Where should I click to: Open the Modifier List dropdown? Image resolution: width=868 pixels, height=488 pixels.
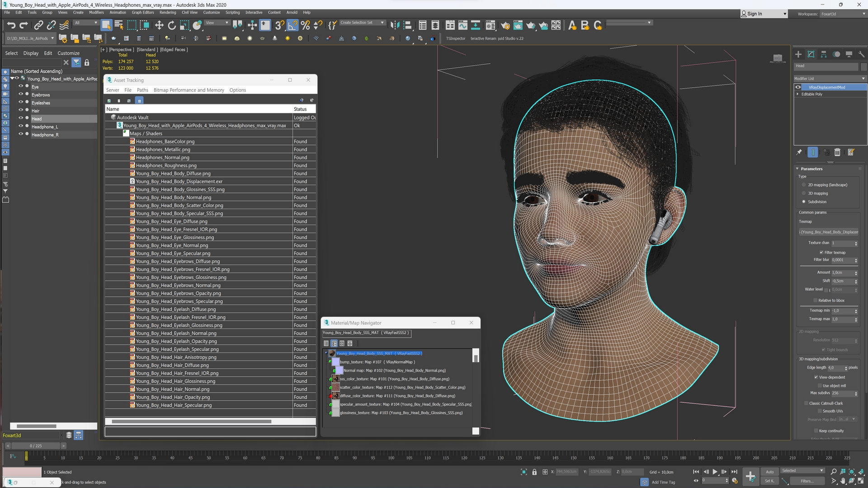[x=830, y=79]
